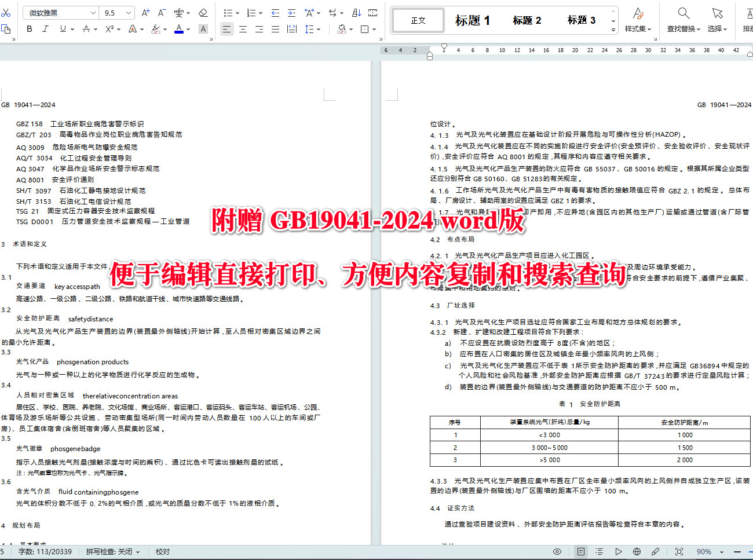Viewport: 753px width, 560px height.
Task: Switch to outline view icon
Action: pyautogui.click(x=600, y=552)
